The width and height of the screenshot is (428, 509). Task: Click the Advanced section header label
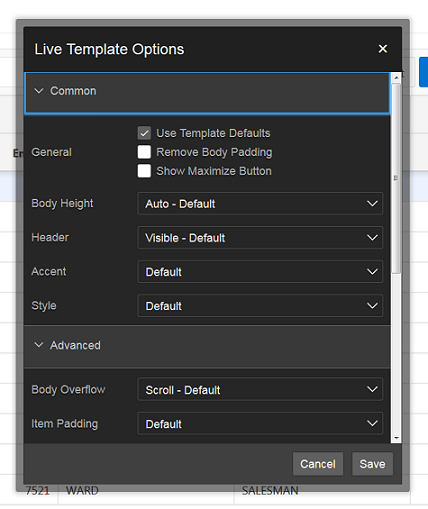tap(75, 345)
